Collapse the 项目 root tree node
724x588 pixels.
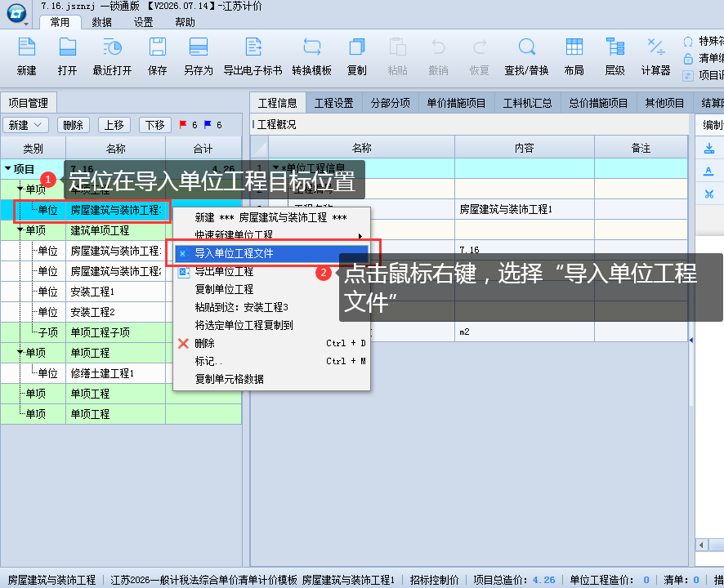click(8, 169)
